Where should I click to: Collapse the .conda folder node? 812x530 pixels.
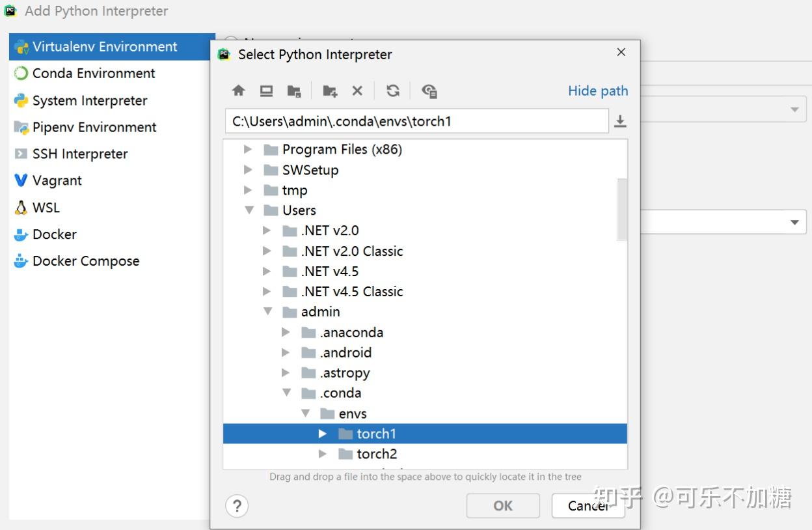tap(286, 393)
